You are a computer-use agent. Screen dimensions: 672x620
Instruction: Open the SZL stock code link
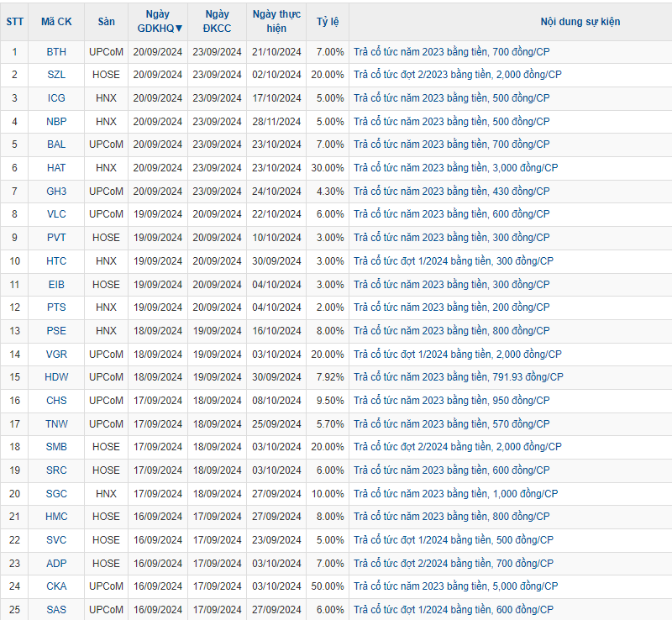[x=56, y=75]
